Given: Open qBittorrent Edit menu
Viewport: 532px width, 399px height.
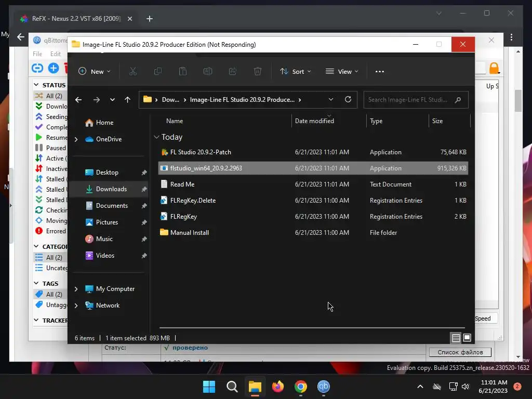Looking at the screenshot, I should pyautogui.click(x=55, y=54).
